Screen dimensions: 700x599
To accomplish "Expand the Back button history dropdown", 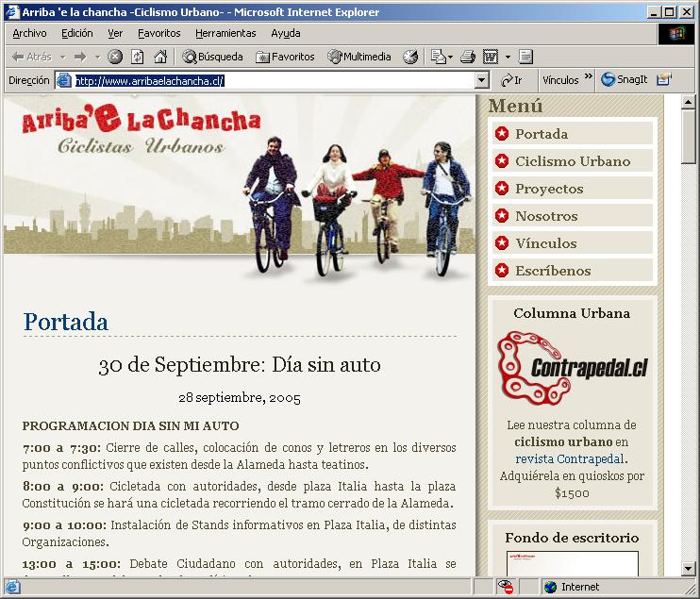I will click(x=62, y=58).
